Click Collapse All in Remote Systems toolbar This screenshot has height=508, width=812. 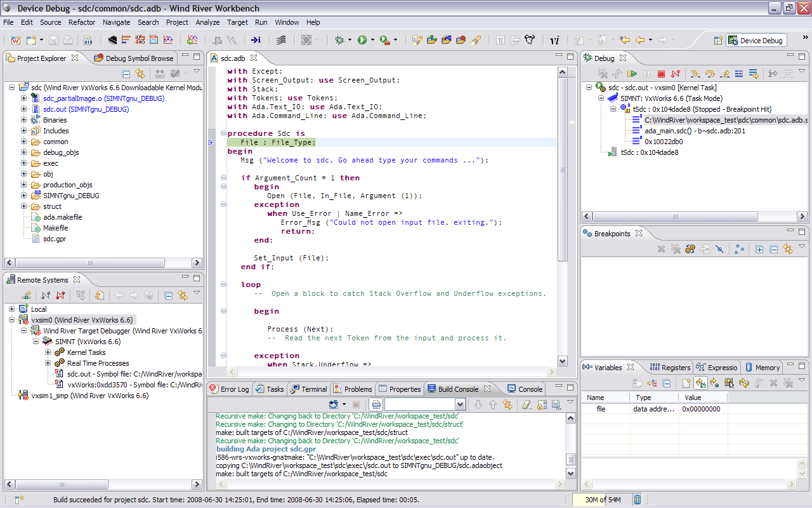168,295
